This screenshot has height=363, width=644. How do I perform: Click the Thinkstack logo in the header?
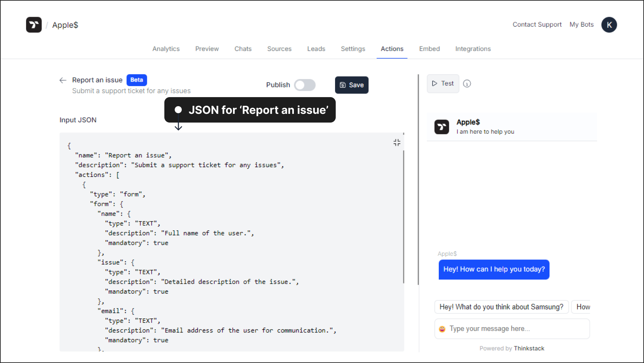pos(34,25)
